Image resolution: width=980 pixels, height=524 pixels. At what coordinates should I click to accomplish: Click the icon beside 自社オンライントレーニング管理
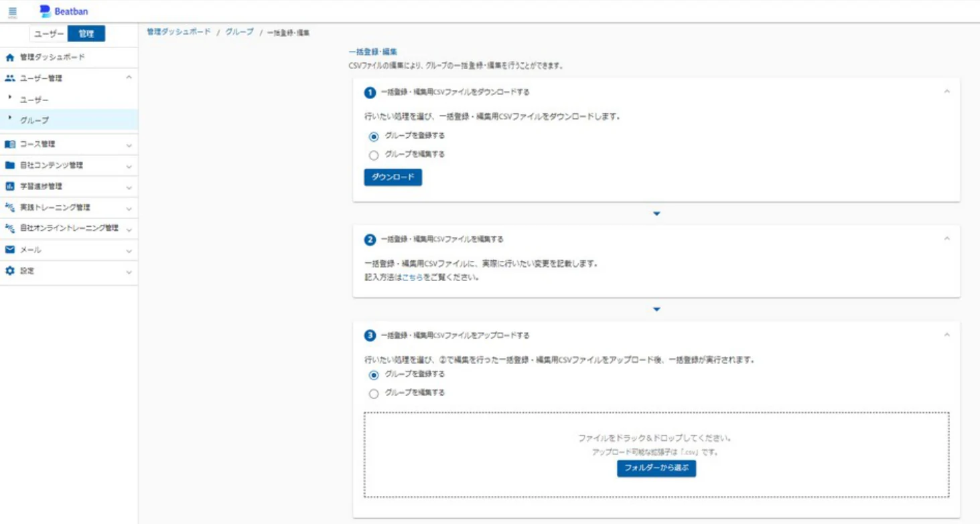click(10, 228)
